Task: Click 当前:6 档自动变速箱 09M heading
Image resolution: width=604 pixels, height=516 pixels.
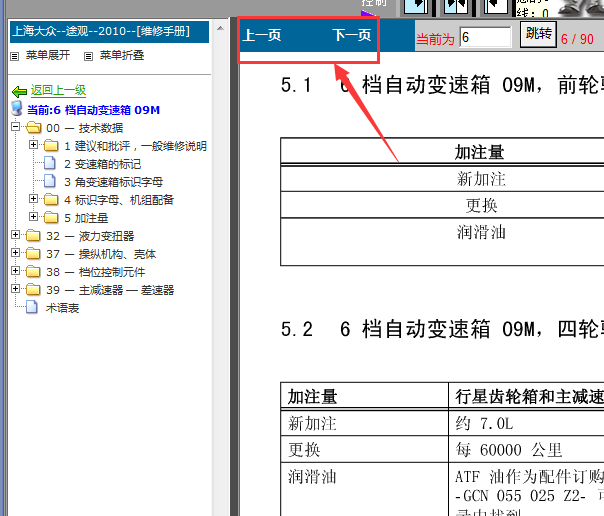Action: point(93,110)
